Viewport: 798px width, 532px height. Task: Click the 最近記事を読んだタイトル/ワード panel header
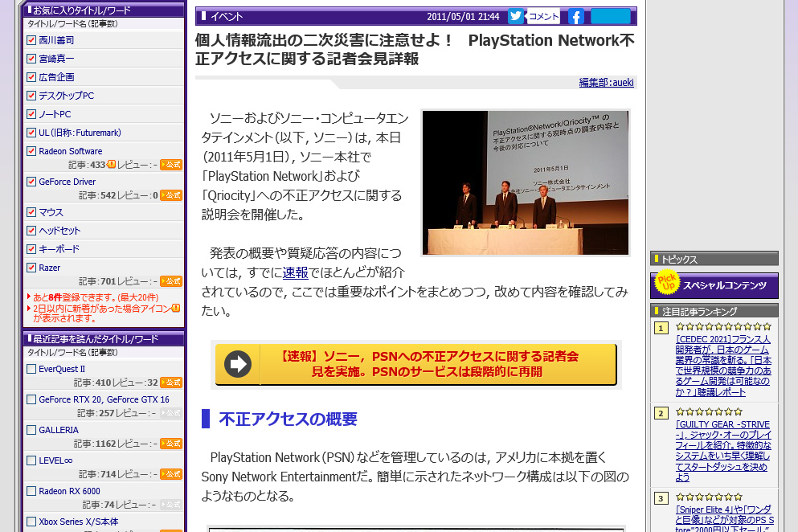(x=104, y=338)
